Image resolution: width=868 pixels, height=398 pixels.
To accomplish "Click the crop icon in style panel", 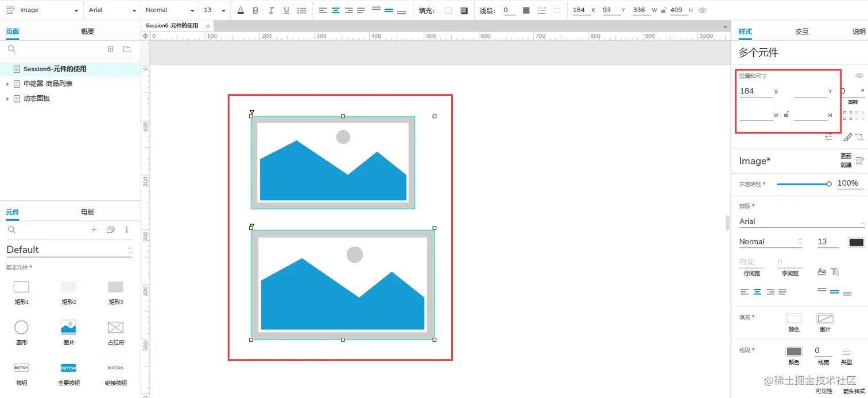I will 859,137.
